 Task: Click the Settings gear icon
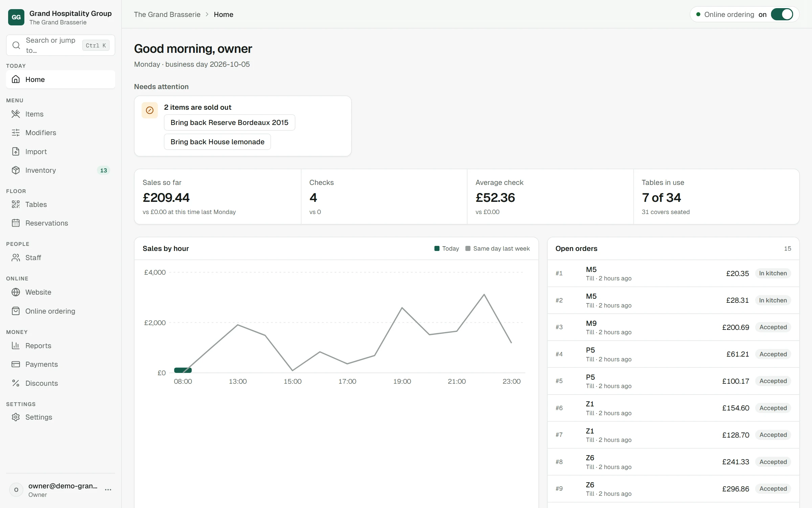[x=16, y=417]
